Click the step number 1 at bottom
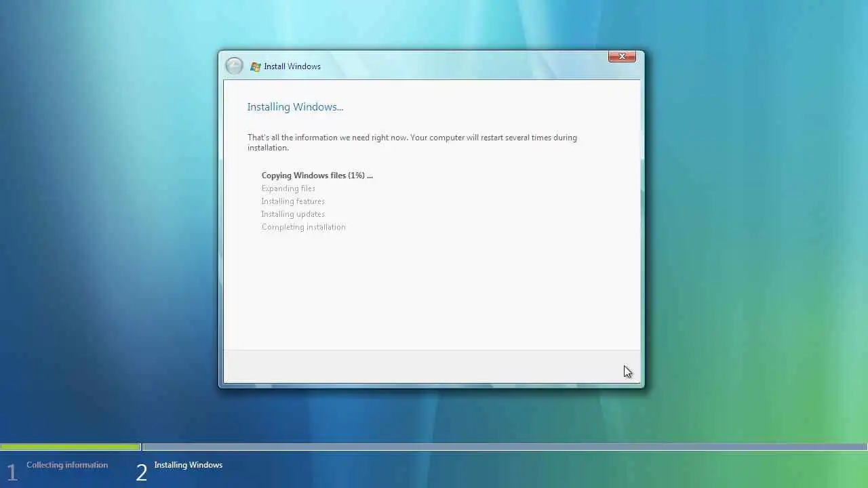 (x=12, y=472)
